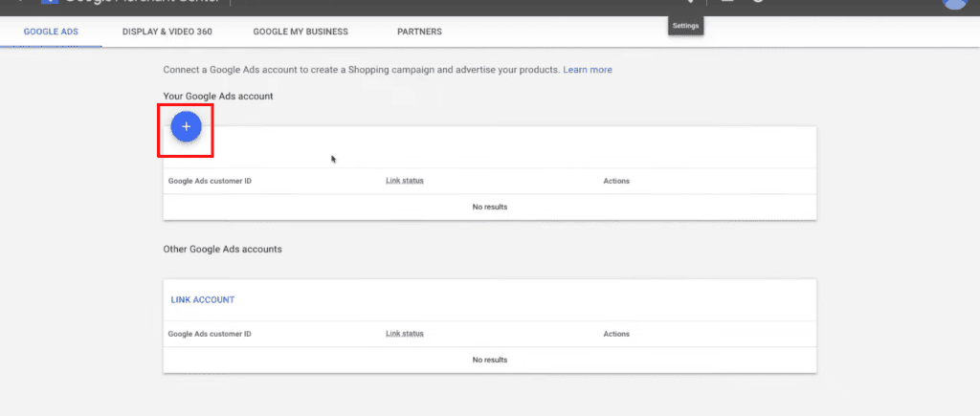The width and height of the screenshot is (980, 416).
Task: Click the Your Google Ads account heading
Action: [218, 97]
